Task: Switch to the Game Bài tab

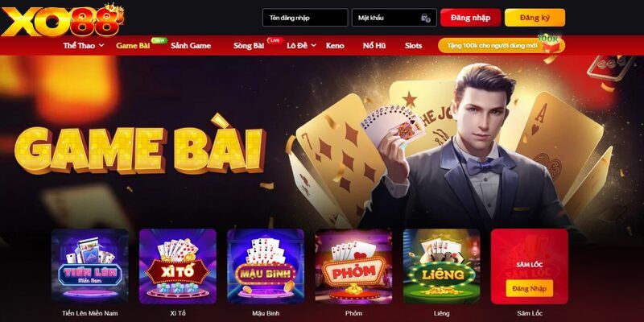Action: (x=133, y=46)
